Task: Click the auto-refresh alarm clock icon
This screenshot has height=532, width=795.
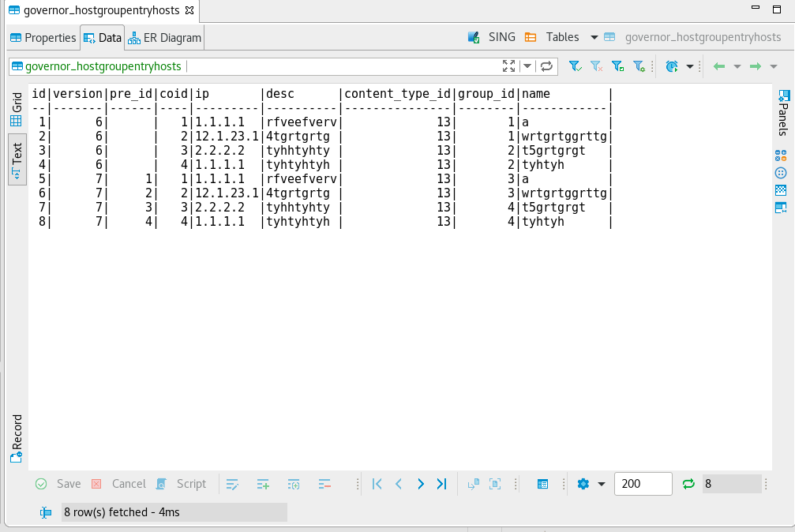Action: 672,66
